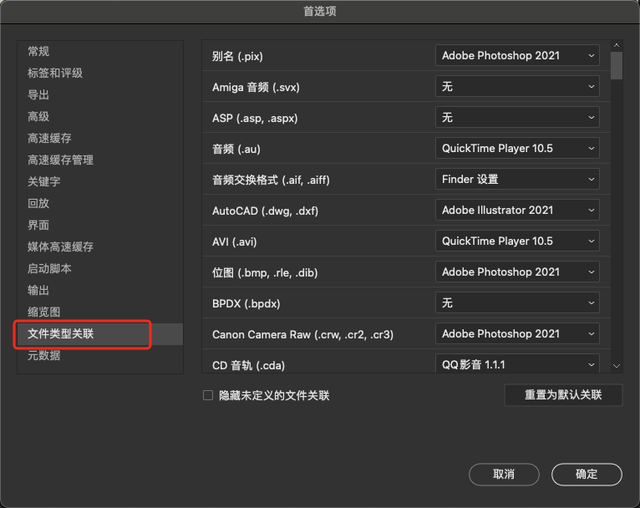Open the AVI (.avi) QuickTime dropdown
640x508 pixels.
517,241
